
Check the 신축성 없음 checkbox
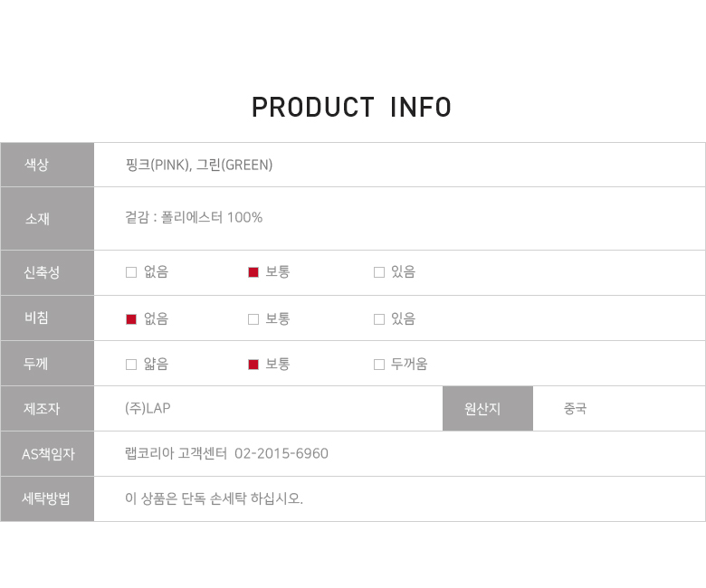131,272
